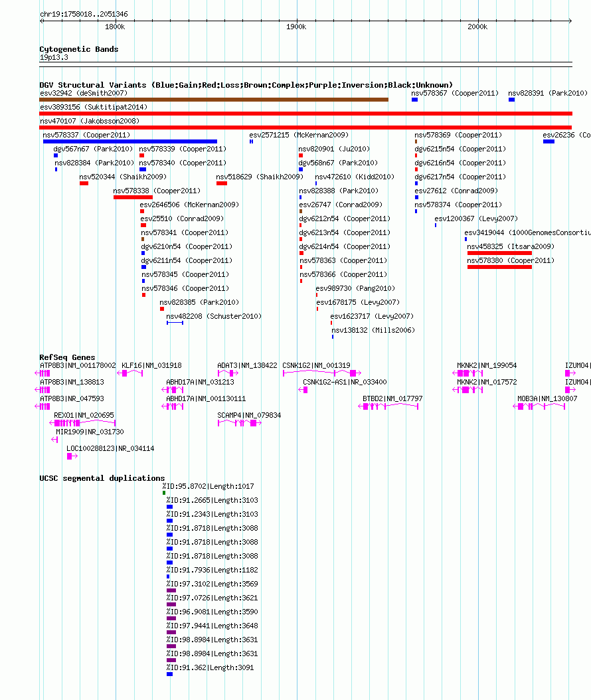Click the esv989730 (Pang2010) label
The width and height of the screenshot is (591, 700).
pos(355,288)
